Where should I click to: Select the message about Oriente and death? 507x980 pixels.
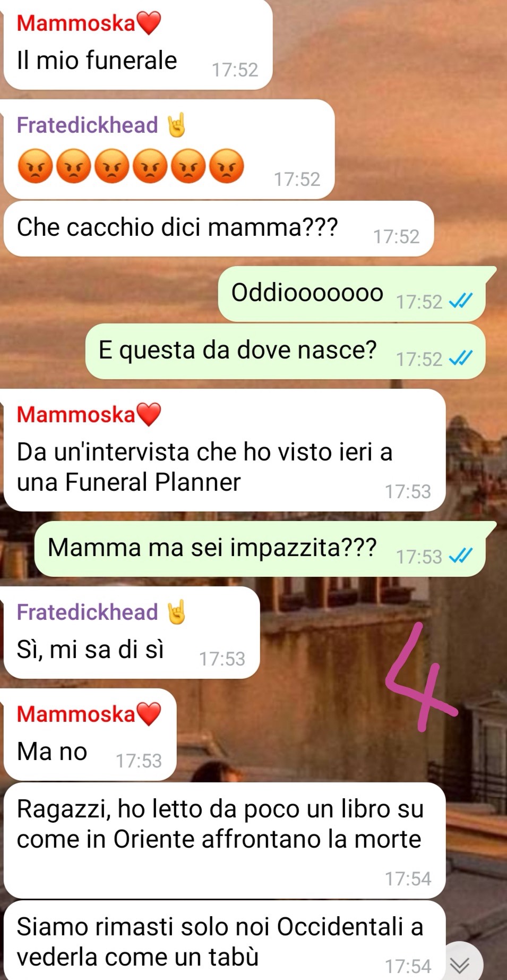[x=225, y=840]
